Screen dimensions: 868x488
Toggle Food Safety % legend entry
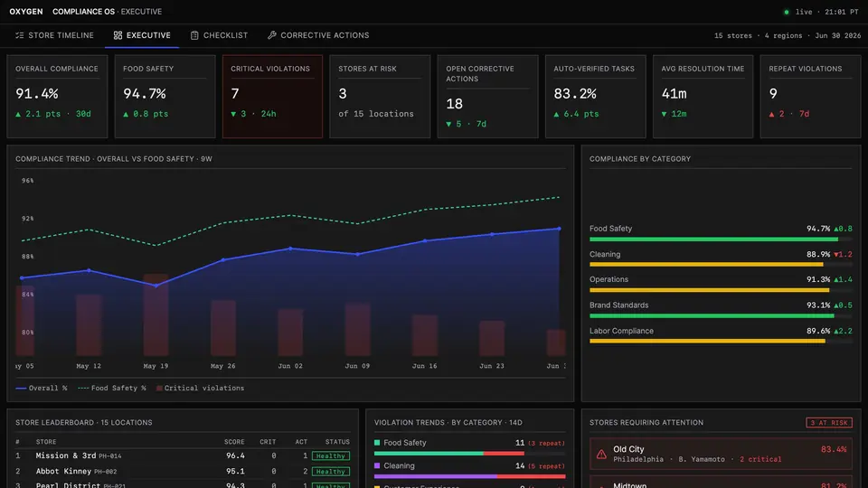112,389
